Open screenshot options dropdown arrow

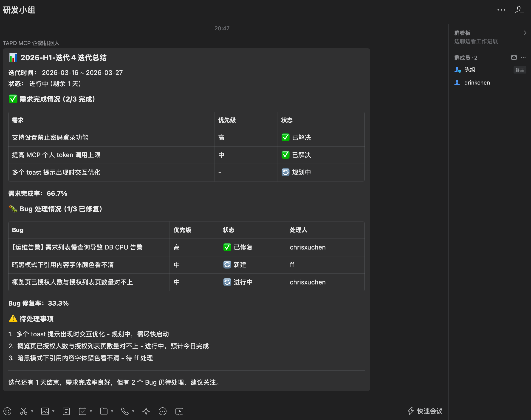[x=32, y=411]
